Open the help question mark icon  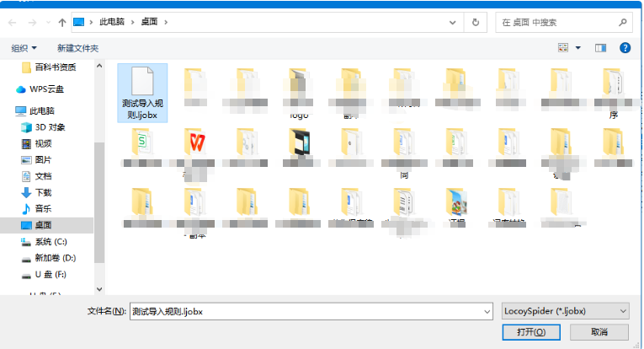(x=625, y=48)
